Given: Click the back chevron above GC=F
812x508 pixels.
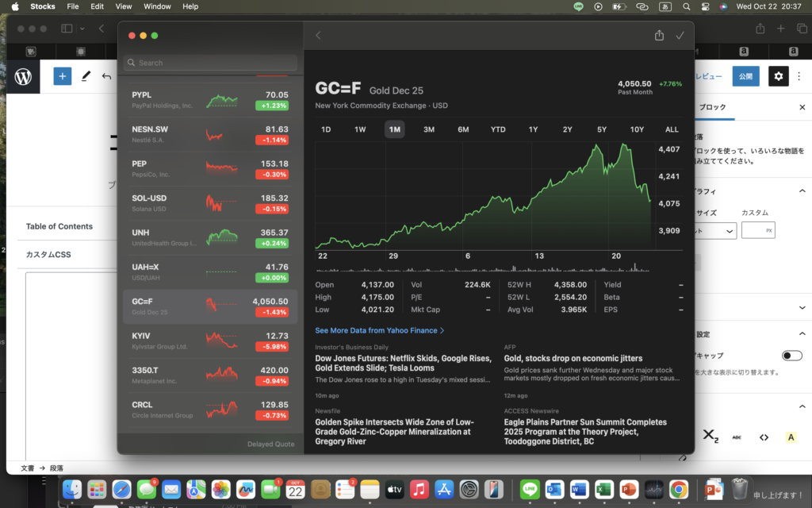Looking at the screenshot, I should pos(318,36).
